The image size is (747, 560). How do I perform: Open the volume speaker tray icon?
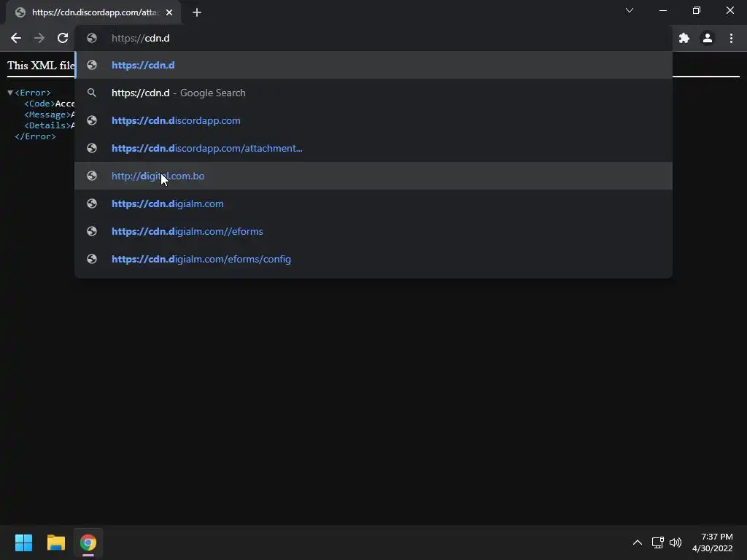[676, 542]
